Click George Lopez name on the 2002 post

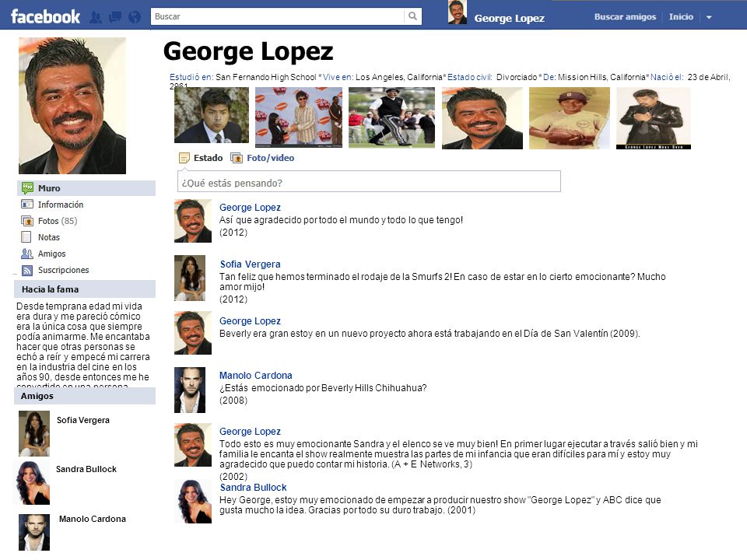pos(250,432)
